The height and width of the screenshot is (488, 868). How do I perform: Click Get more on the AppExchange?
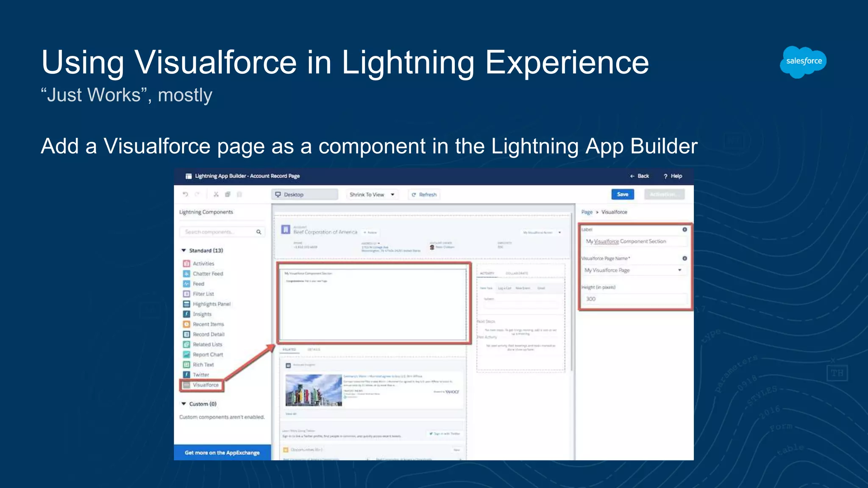click(222, 452)
